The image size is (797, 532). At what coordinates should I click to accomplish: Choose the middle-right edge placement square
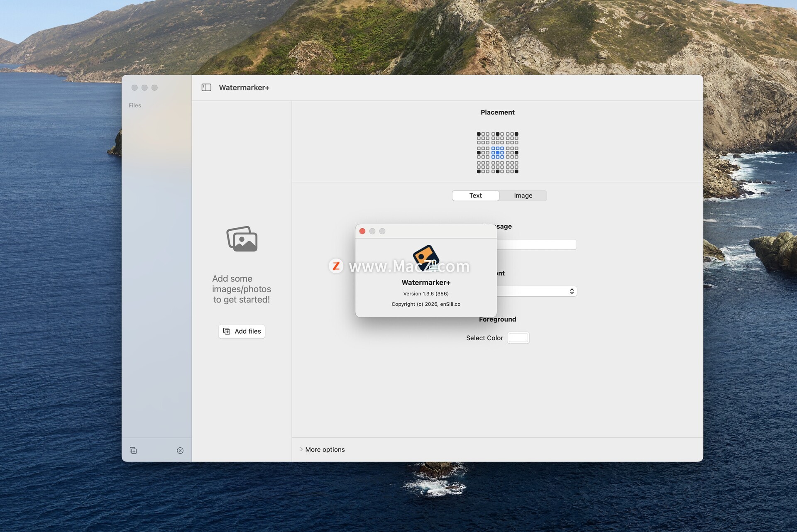click(x=516, y=153)
